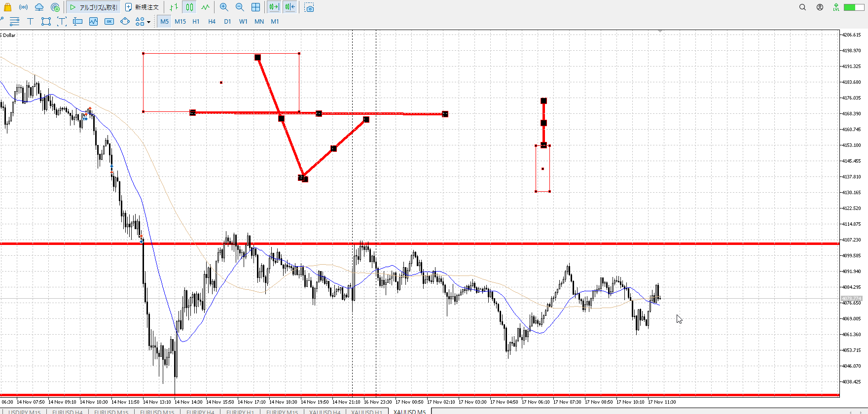868x414 pixels.
Task: Expand the shapes objects dropdown arrow
Action: click(148, 22)
